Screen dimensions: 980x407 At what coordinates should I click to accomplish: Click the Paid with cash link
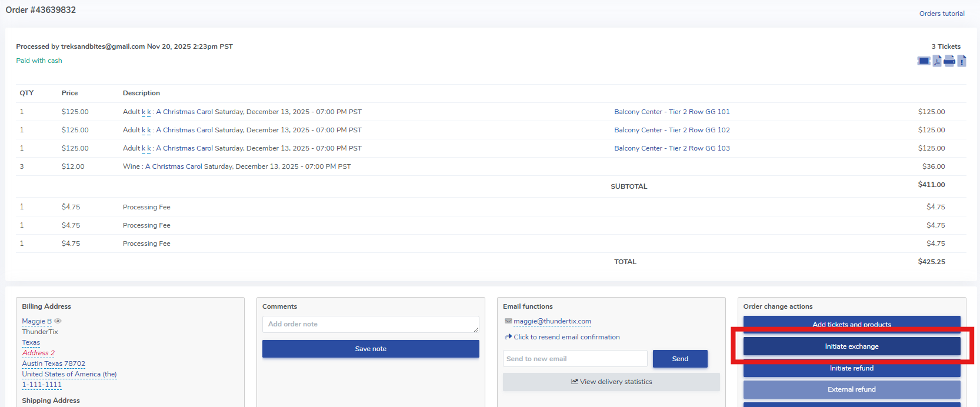coord(39,61)
